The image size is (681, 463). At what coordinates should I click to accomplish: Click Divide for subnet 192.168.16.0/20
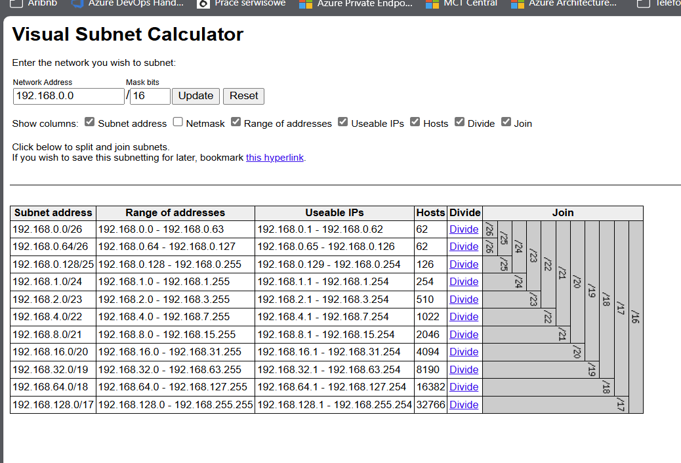click(464, 352)
